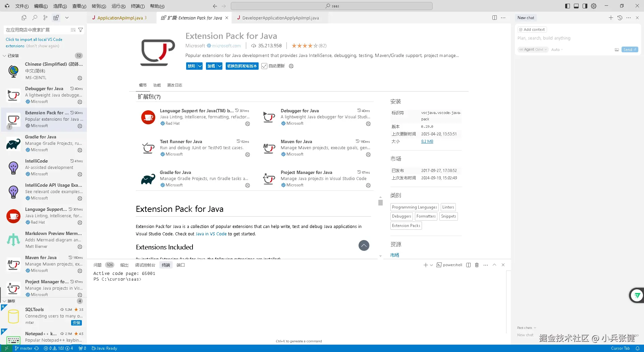This screenshot has height=352, width=644.
Task: Expand the Past chats list
Action: point(527,328)
